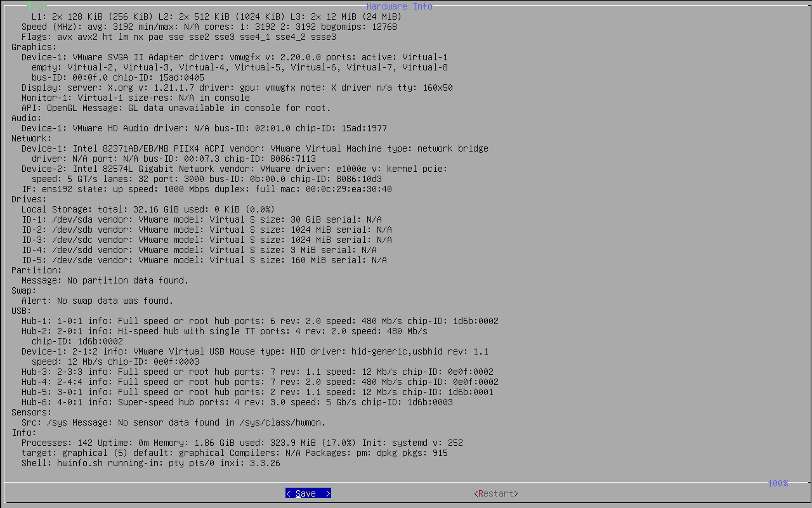This screenshot has width=812, height=508.
Task: Click the Restart button
Action: tap(495, 493)
